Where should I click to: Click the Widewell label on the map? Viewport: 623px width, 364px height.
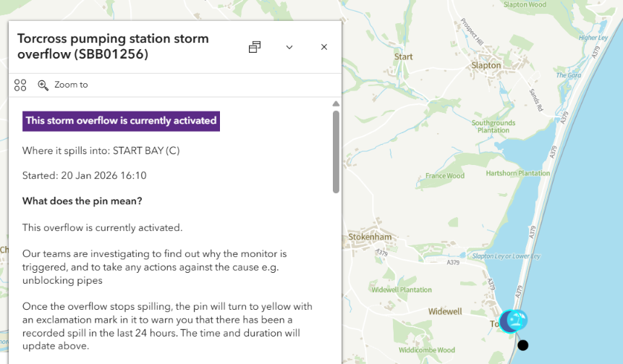pyautogui.click(x=445, y=311)
